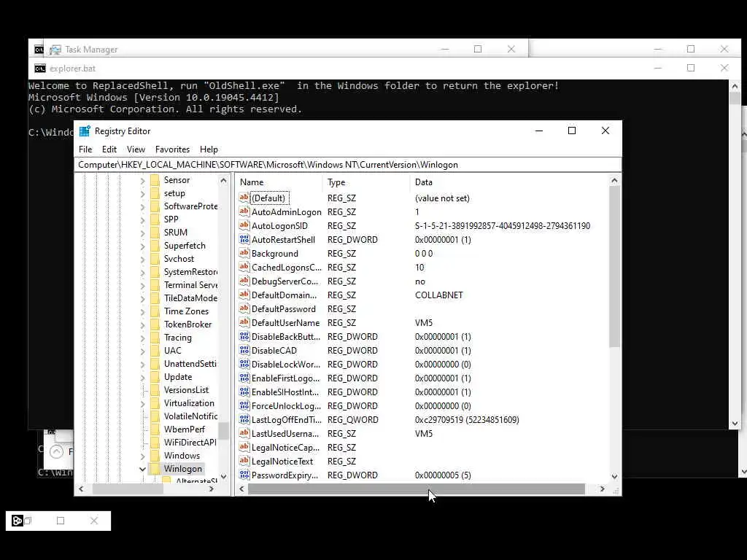Select the Virtualization tree key
This screenshot has height=560, width=747.
click(x=189, y=402)
